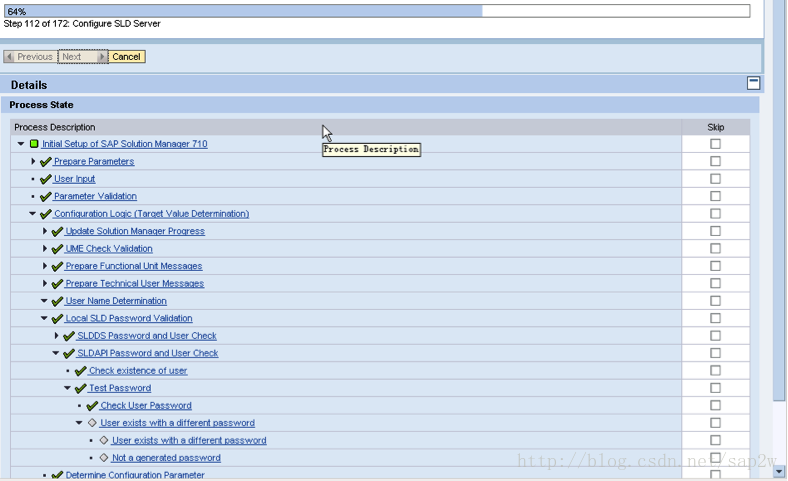
Task: Click the green status icon of Initial Setup
Action: [x=34, y=144]
